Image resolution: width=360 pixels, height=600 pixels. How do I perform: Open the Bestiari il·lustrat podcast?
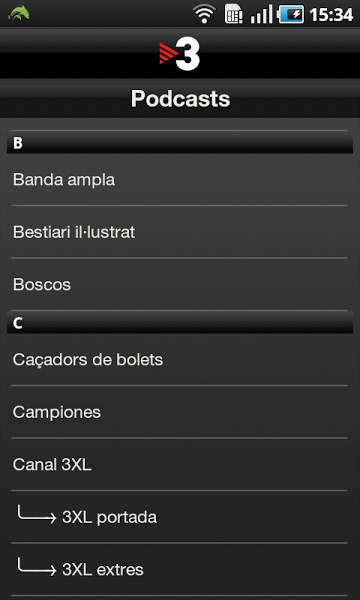(179, 232)
